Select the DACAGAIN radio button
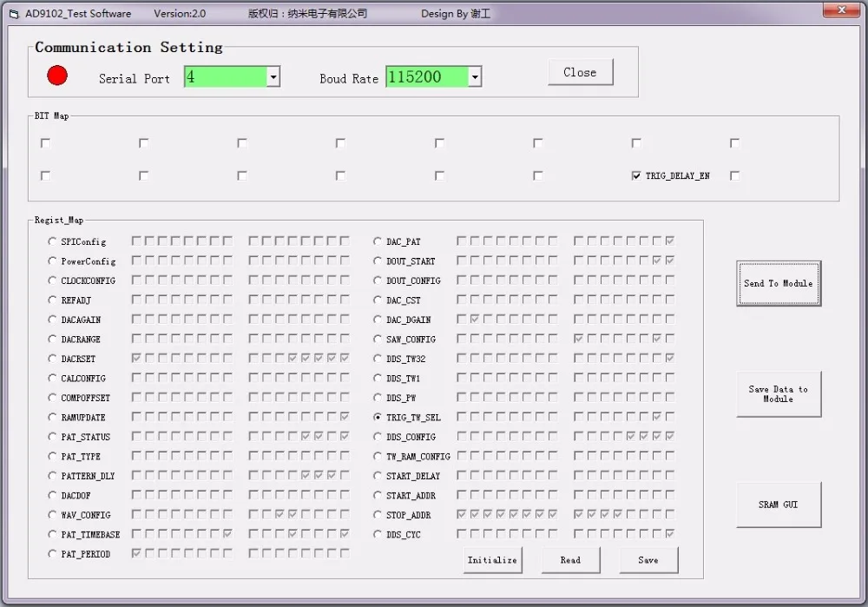868x607 pixels. 52,320
